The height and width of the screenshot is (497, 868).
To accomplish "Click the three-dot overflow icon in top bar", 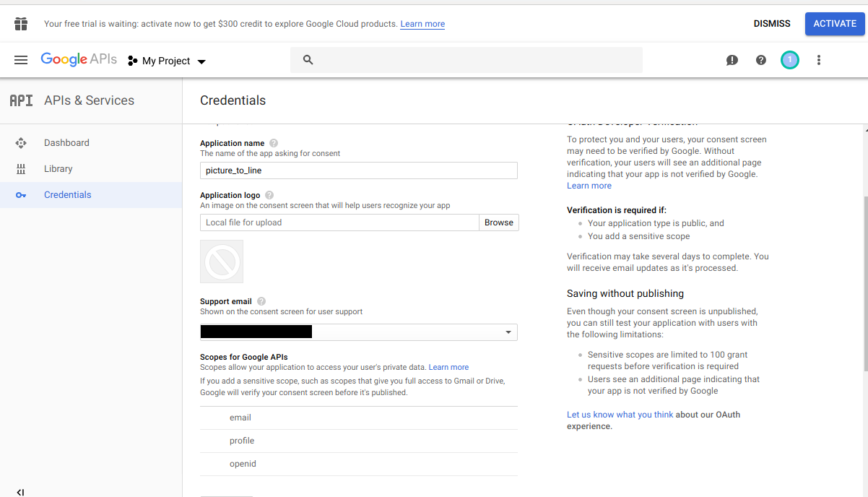I will tap(818, 60).
